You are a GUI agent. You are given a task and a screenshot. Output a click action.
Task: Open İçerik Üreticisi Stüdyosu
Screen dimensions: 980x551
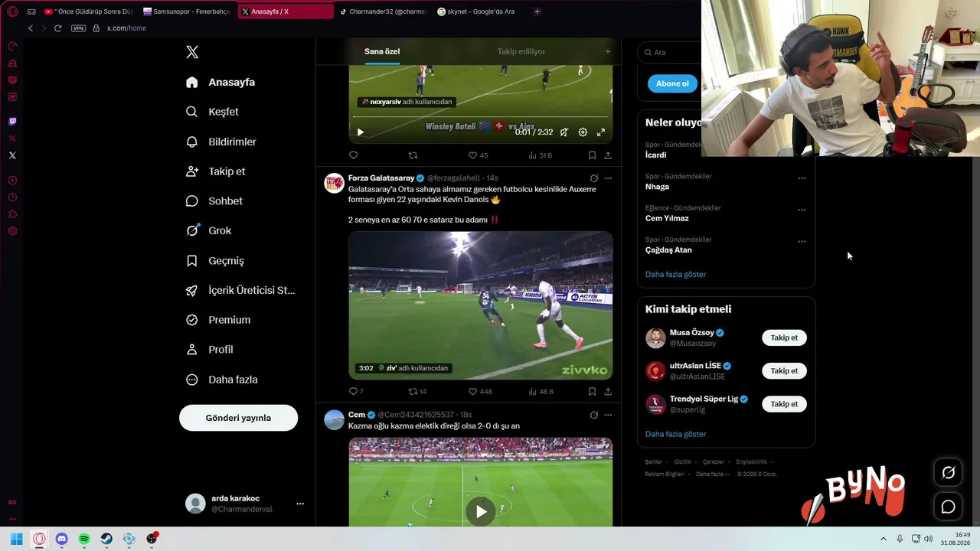[240, 290]
